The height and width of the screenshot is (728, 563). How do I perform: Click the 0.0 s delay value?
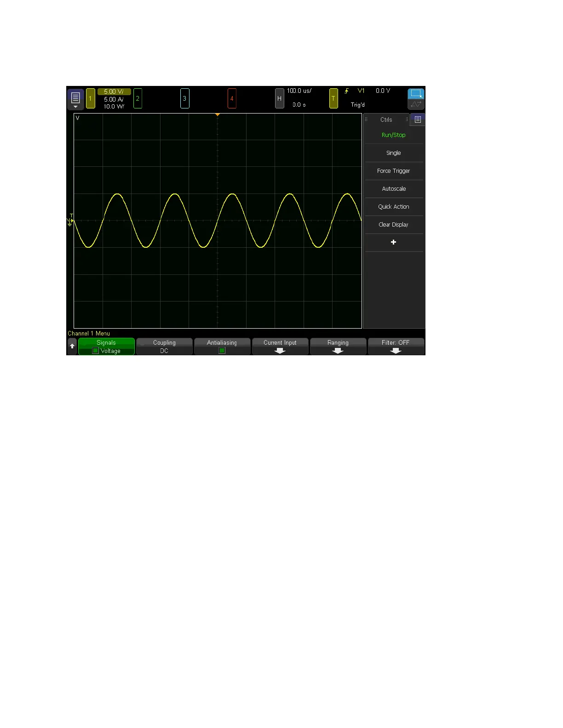click(299, 105)
